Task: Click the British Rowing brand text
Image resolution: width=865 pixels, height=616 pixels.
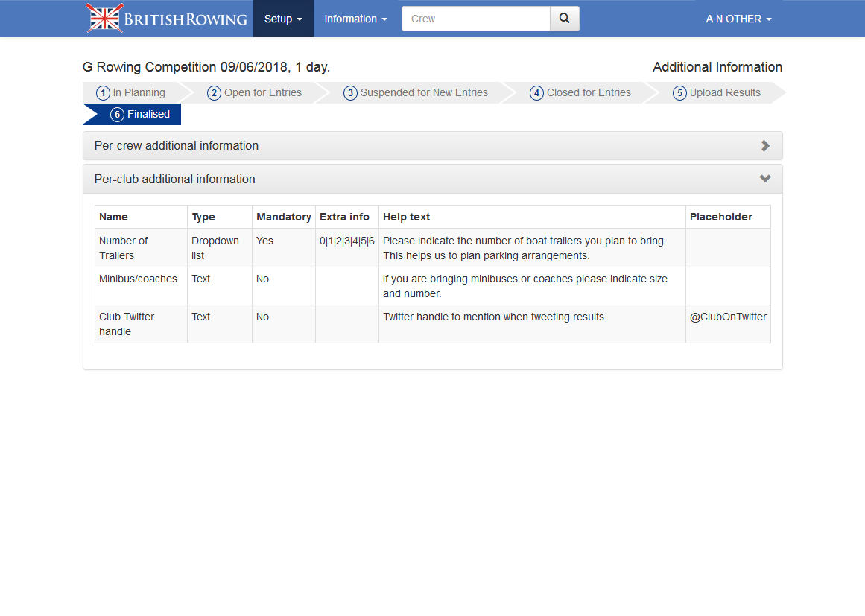Action: (x=186, y=19)
